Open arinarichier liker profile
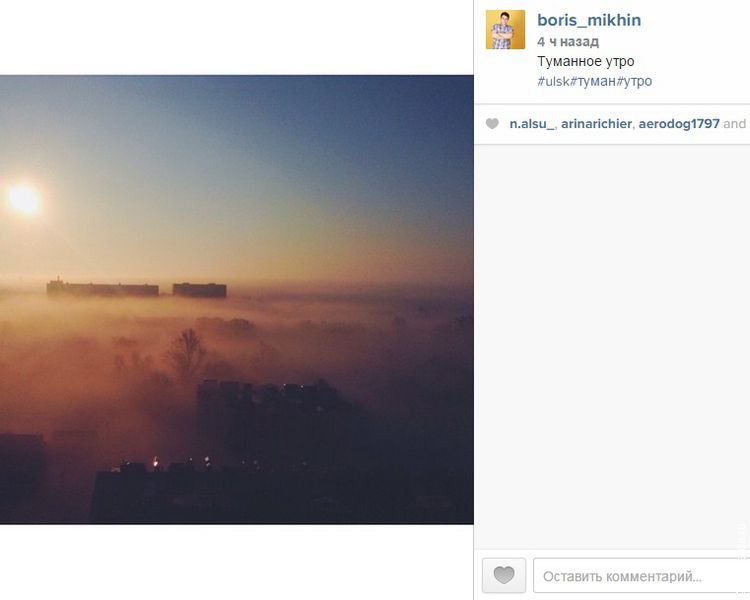The image size is (750, 600). (596, 124)
